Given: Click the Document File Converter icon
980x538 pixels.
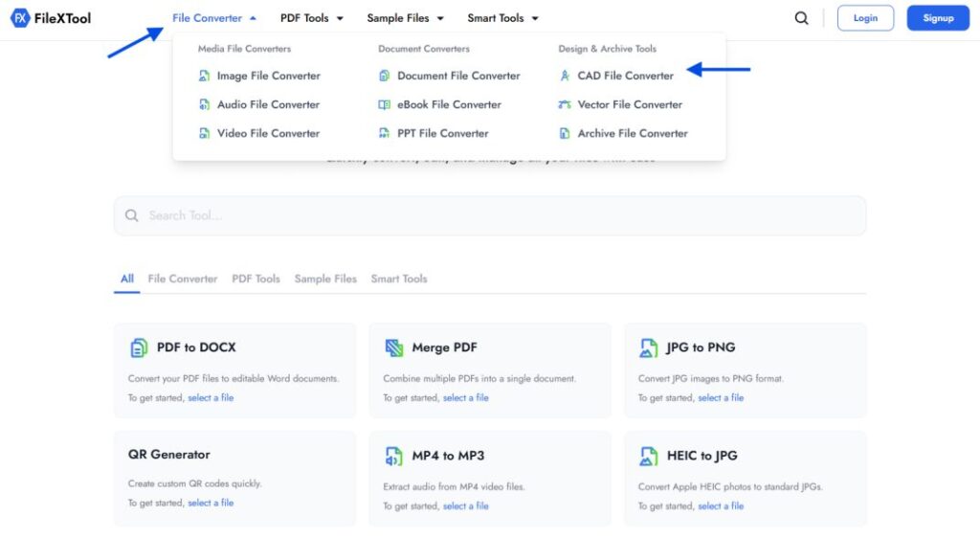Looking at the screenshot, I should click(x=384, y=76).
